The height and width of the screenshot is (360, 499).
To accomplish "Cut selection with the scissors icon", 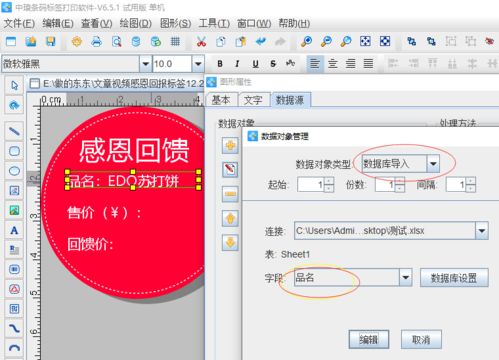I will click(x=201, y=42).
